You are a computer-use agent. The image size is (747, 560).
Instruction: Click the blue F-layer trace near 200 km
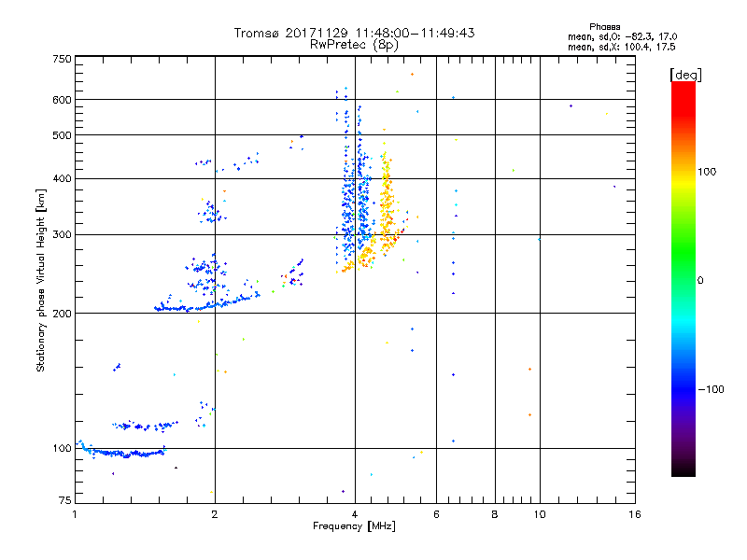coord(207,303)
